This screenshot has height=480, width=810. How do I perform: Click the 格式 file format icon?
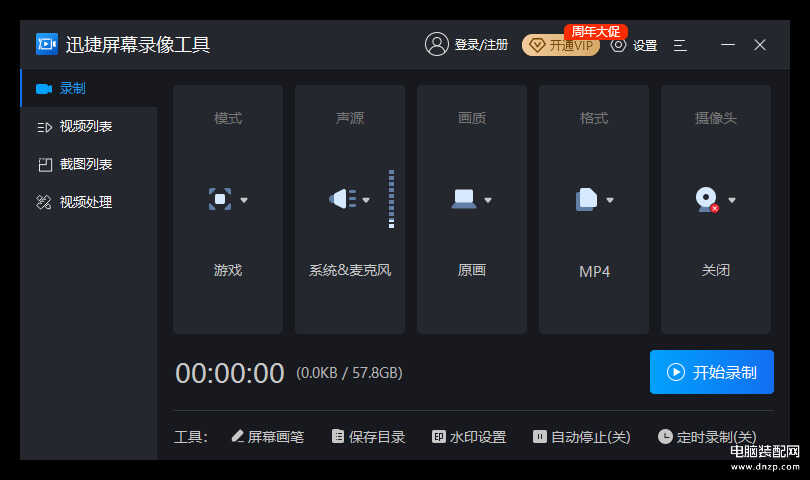click(x=586, y=199)
